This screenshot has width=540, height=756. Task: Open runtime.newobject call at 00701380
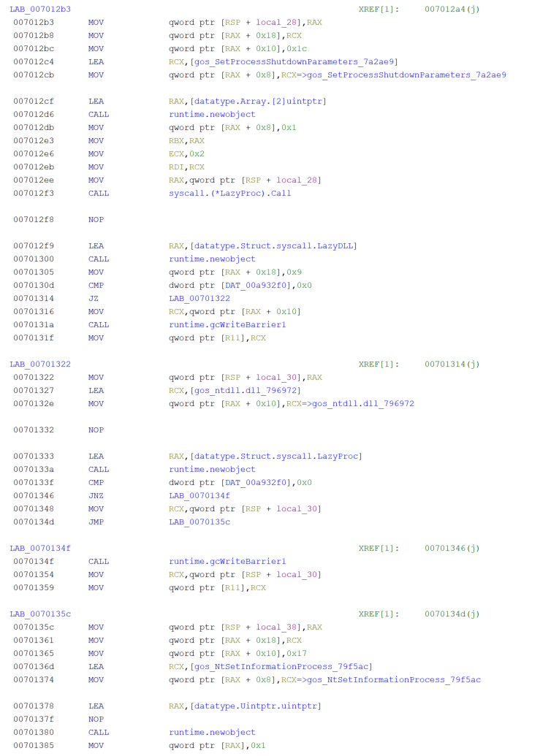click(x=212, y=733)
